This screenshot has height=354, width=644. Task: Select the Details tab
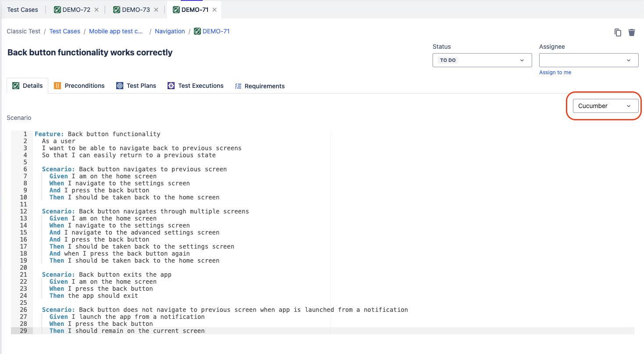[x=28, y=86]
